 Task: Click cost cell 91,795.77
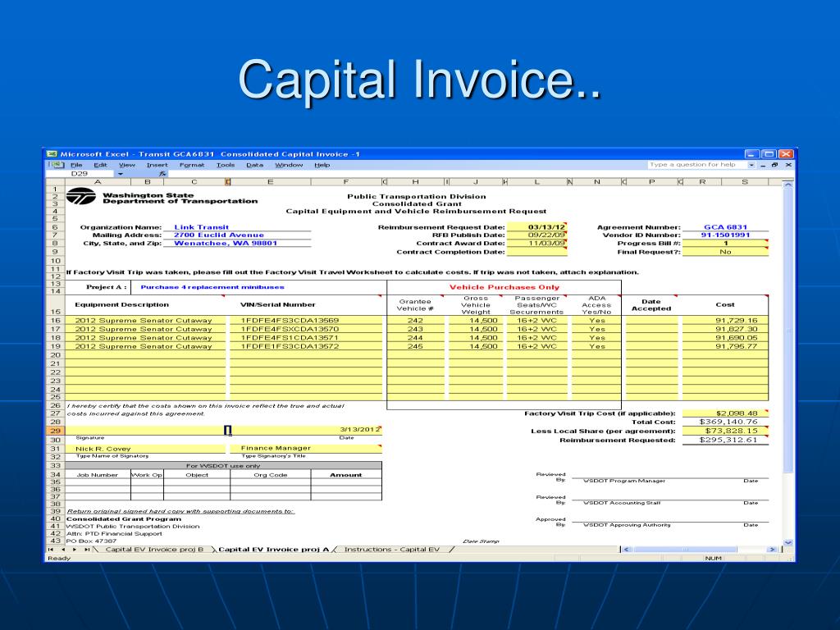[725, 346]
